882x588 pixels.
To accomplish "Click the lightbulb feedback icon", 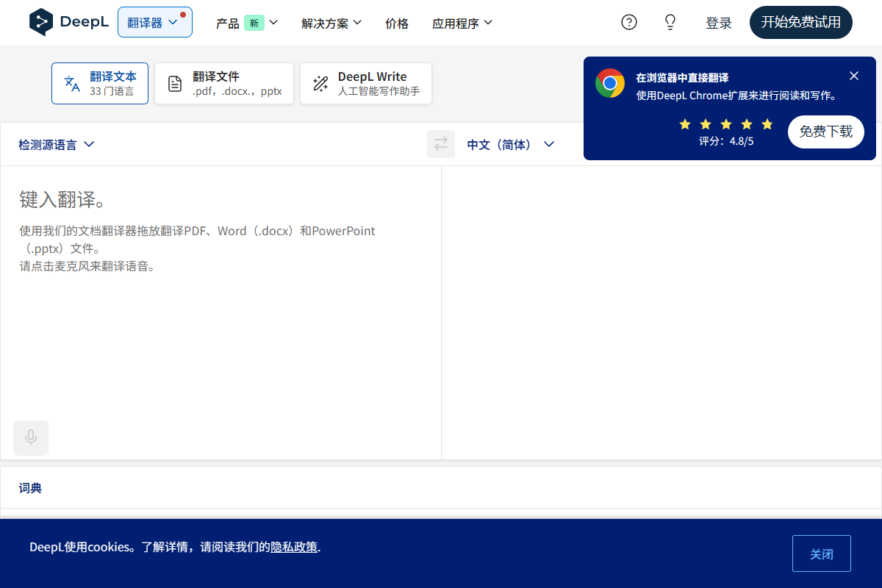I will (x=670, y=22).
